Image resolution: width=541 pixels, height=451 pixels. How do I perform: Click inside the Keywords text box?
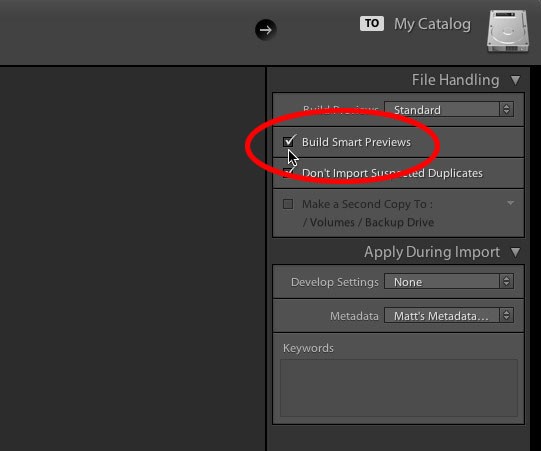[399, 388]
